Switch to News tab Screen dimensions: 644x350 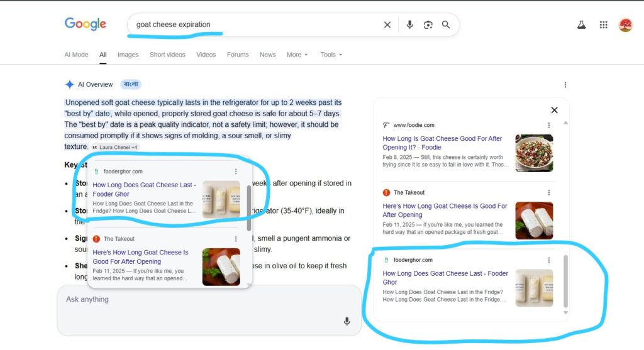click(267, 55)
